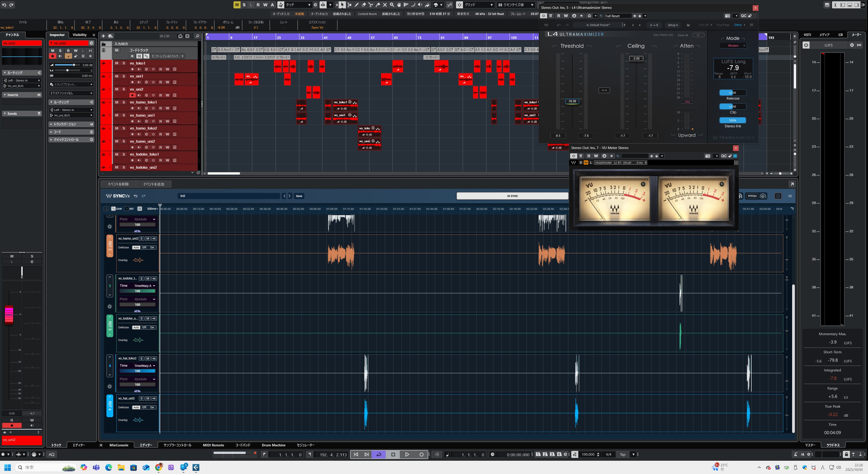Viewport: 868px width, 474px height.
Task: Open LUFS meter settings gear
Action: [852, 45]
